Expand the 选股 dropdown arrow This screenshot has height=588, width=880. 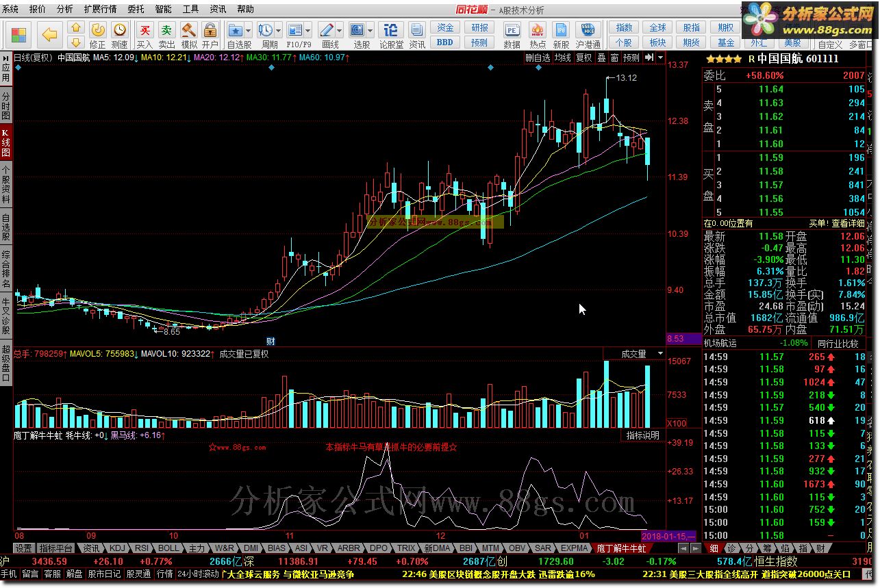370,30
